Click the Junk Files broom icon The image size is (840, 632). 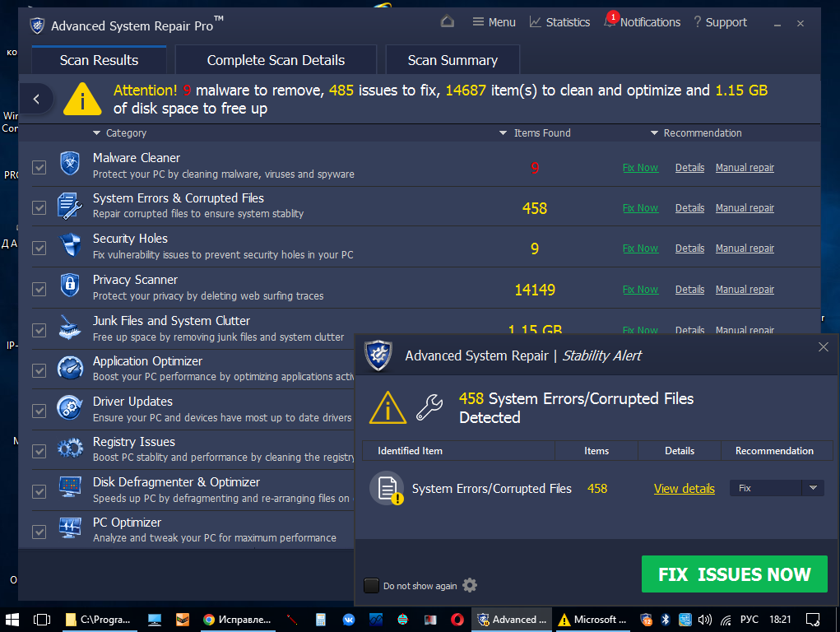70,328
